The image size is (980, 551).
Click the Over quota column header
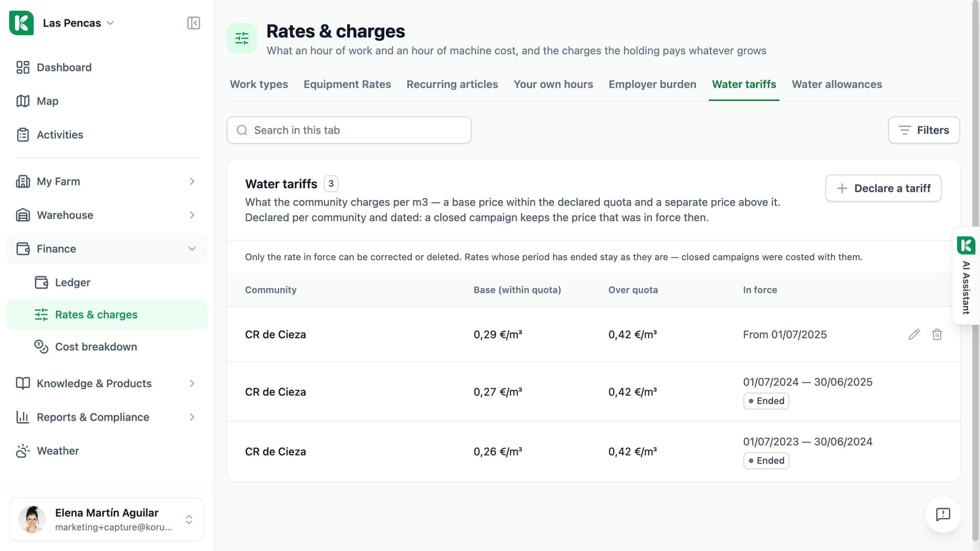tap(633, 290)
